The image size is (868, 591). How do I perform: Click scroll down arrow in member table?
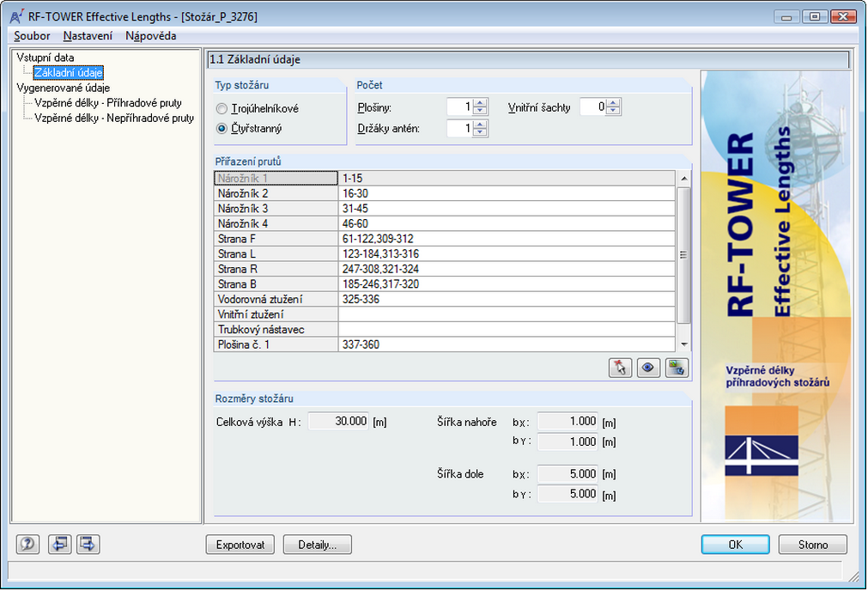click(684, 344)
